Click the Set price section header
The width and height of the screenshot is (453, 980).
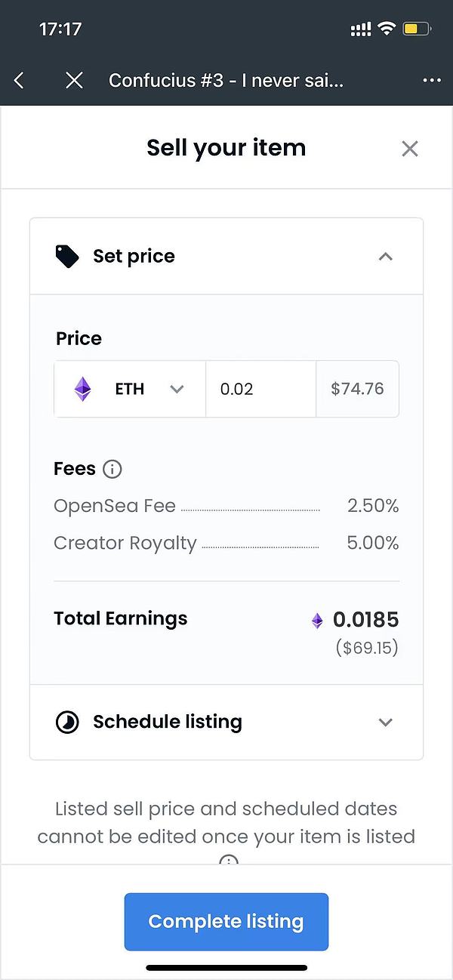click(x=134, y=256)
